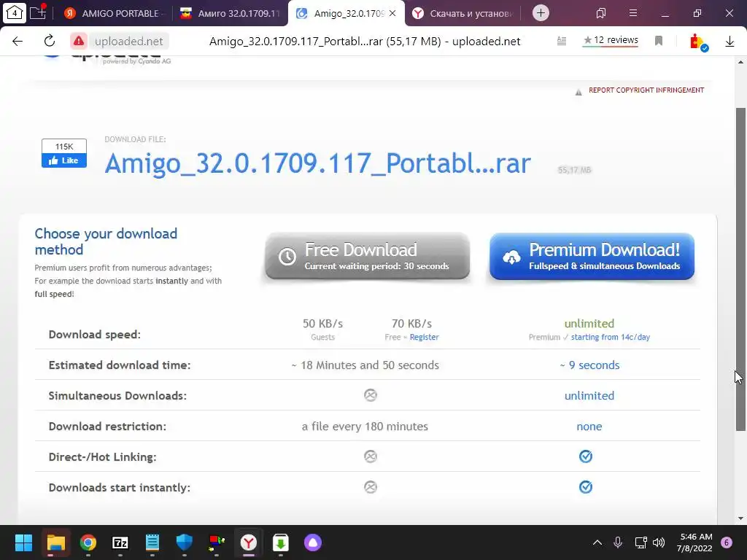Viewport: 747px width, 560px height.
Task: Open the tab counter showing 4 tabs
Action: point(15,13)
